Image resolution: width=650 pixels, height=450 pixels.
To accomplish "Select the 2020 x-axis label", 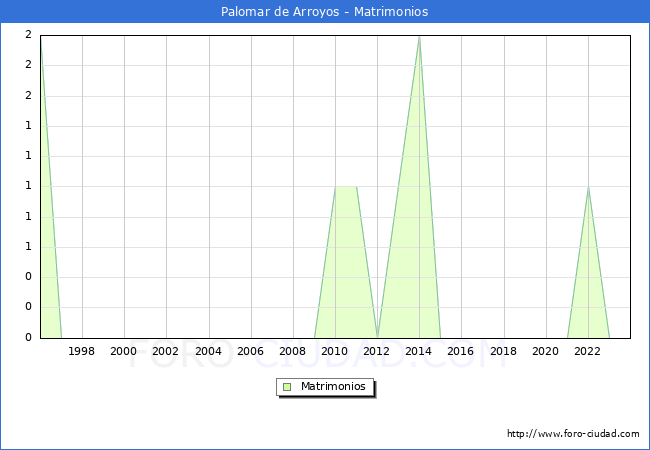I will [546, 351].
